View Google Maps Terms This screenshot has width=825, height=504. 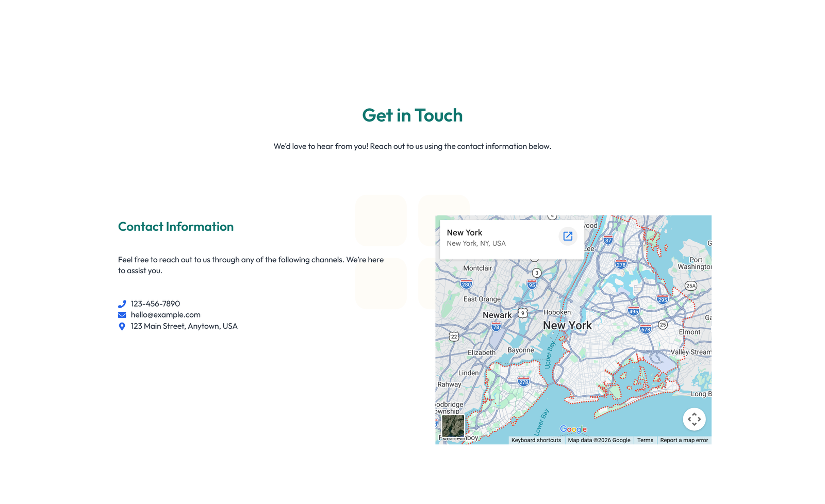coord(645,440)
